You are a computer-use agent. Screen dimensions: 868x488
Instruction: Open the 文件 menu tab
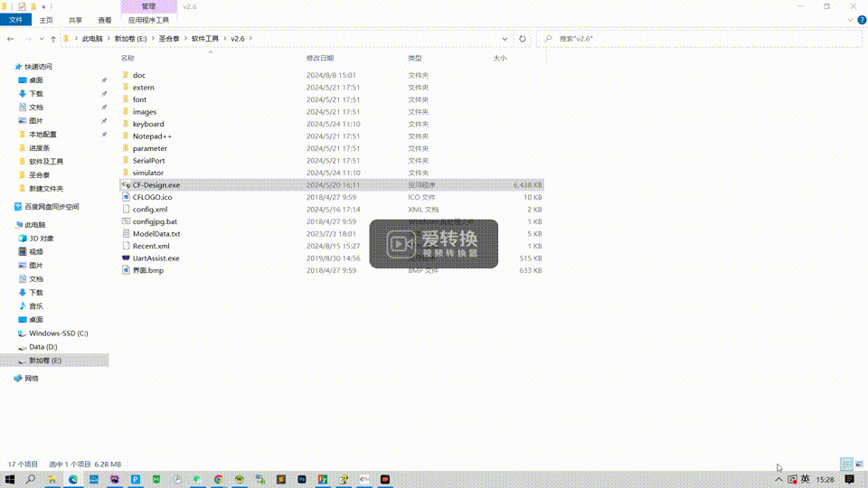[x=15, y=20]
